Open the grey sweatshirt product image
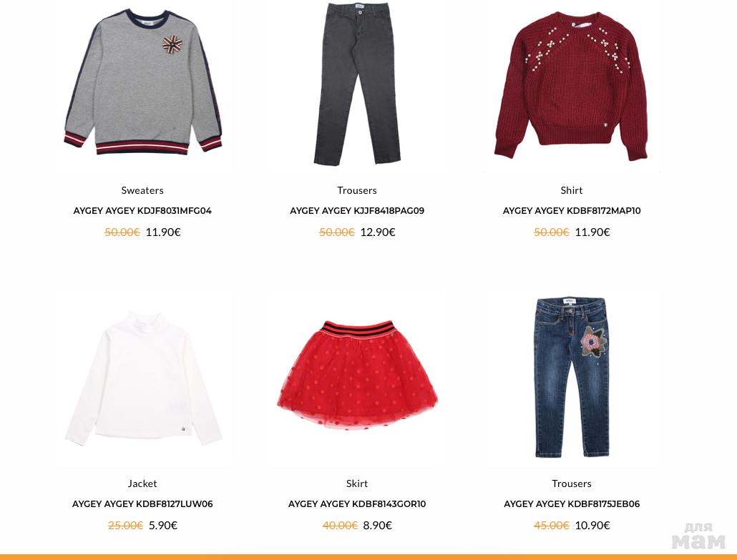Image resolution: width=737 pixels, height=560 pixels. [143, 82]
